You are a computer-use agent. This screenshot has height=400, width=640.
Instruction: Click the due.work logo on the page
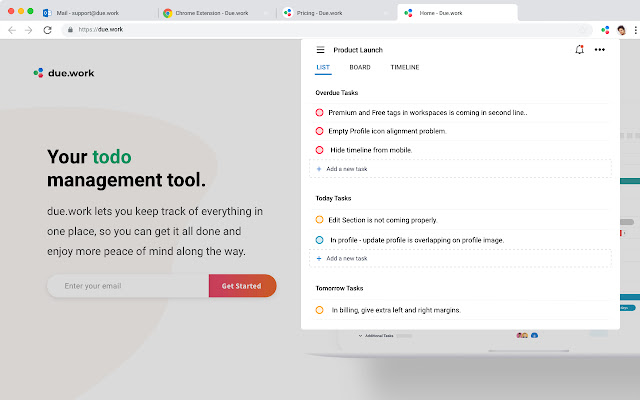coord(64,73)
